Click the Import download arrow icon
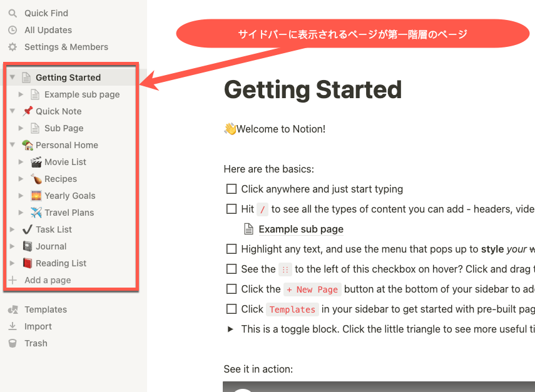535x392 pixels. 13,326
